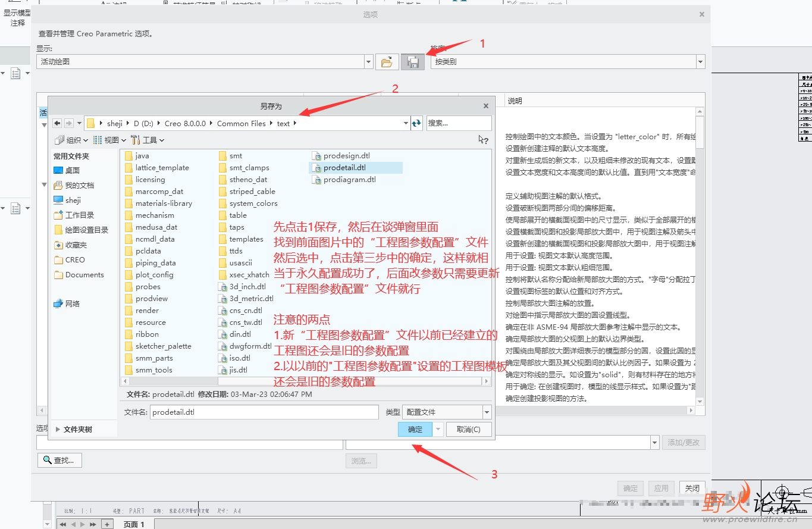Image resolution: width=812 pixels, height=529 pixels.
Task: Click the save configuration disk icon
Action: point(413,62)
